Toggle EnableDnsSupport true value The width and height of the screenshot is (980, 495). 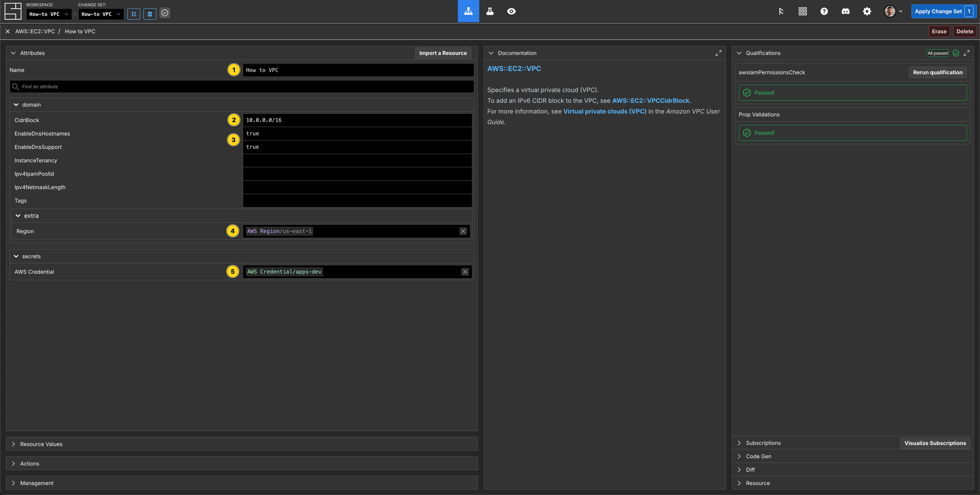357,147
